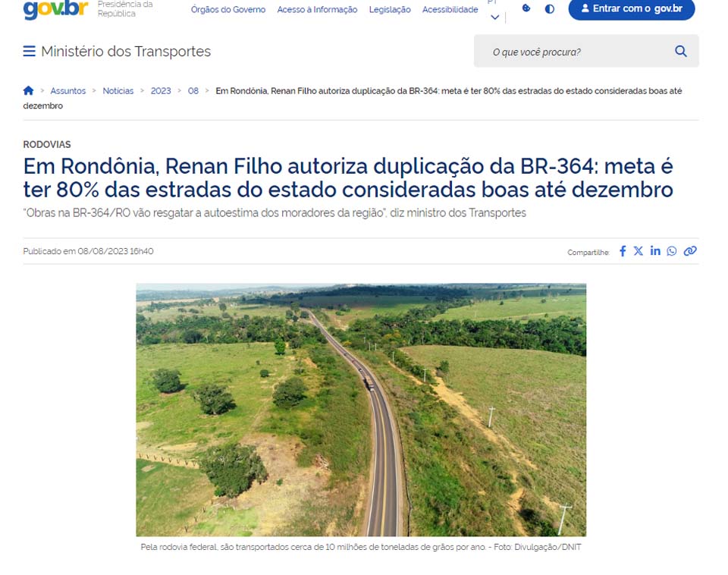Open the hamburger navigation menu
This screenshot has height=575, width=728.
pos(30,51)
